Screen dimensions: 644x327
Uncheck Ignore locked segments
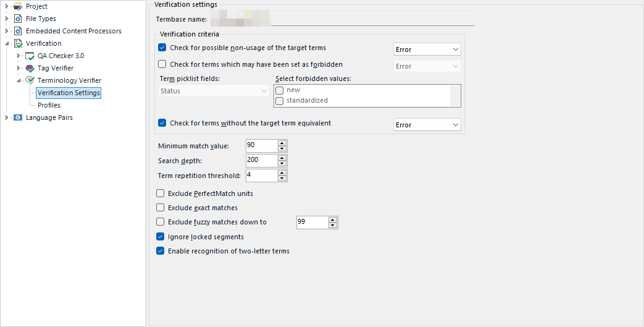(x=160, y=237)
